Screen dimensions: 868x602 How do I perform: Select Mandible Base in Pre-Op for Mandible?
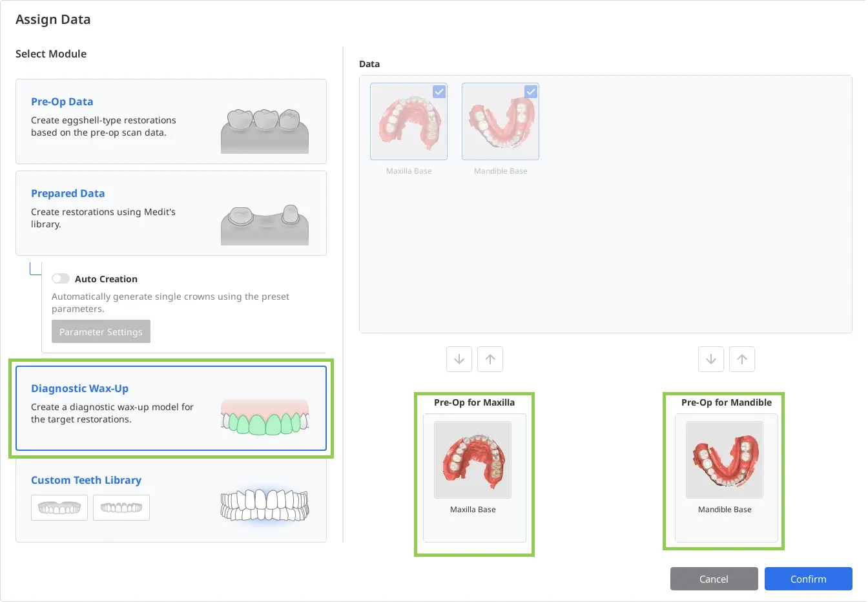[725, 460]
